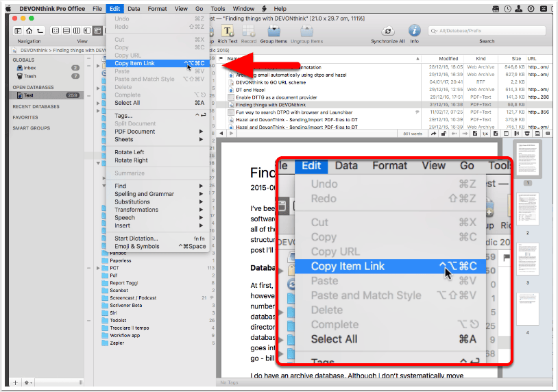Choose Rotate Left in Edit menu

click(157, 152)
